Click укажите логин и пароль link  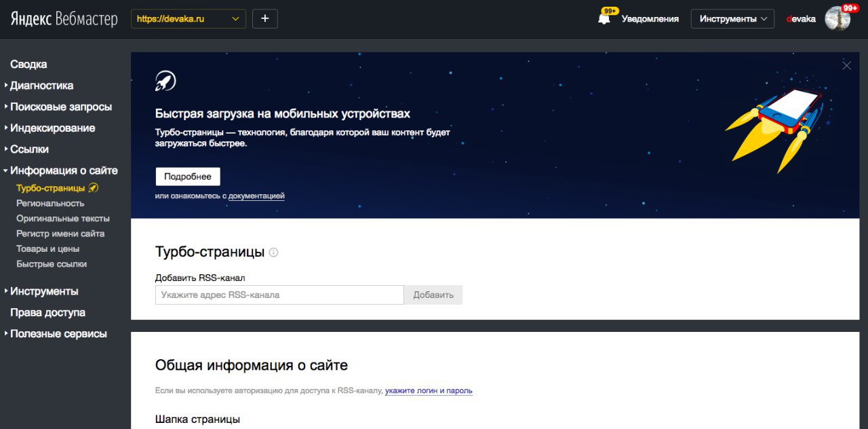(x=429, y=391)
